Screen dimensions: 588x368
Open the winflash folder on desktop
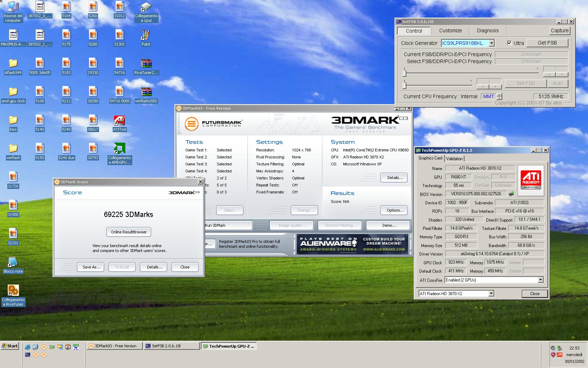[x=13, y=152]
